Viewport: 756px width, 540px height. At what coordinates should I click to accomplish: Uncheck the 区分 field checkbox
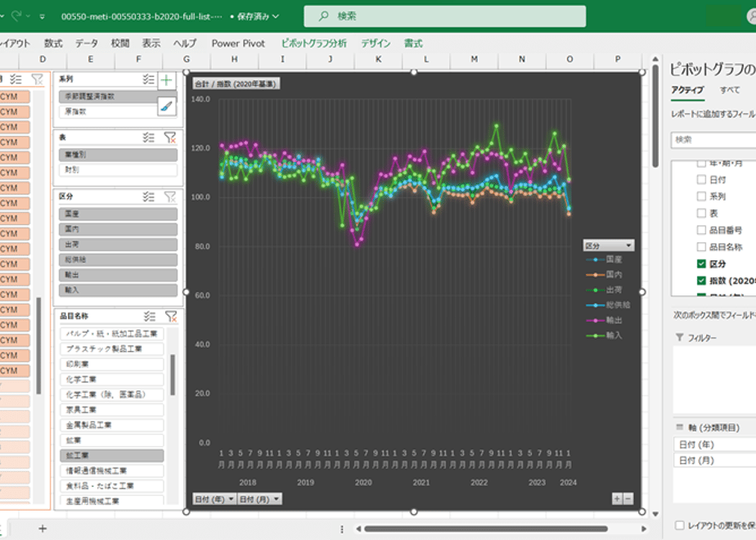[x=701, y=263]
